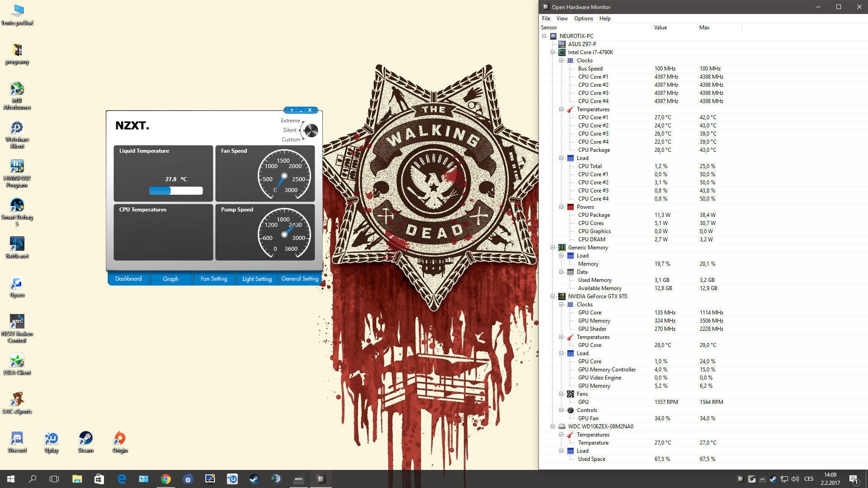Collapse the NVIDIA GeForce GTX 970 node

click(x=552, y=296)
